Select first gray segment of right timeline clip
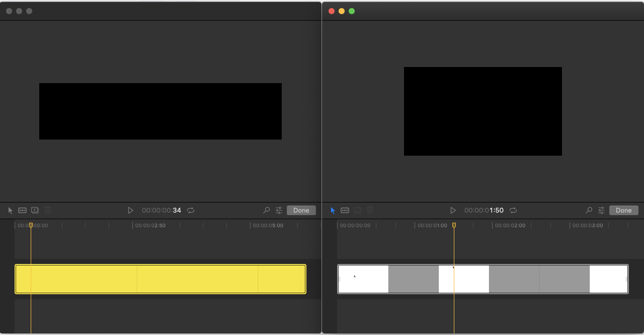Screen dimensions: 644x335 point(414,279)
